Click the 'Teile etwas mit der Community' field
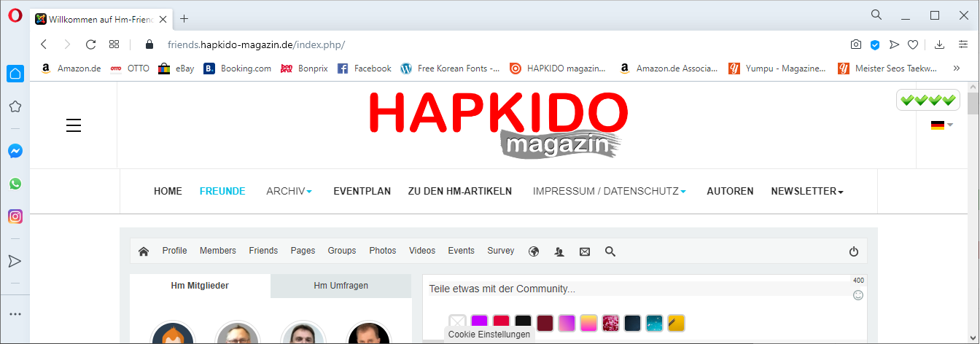The image size is (980, 344). click(x=638, y=289)
